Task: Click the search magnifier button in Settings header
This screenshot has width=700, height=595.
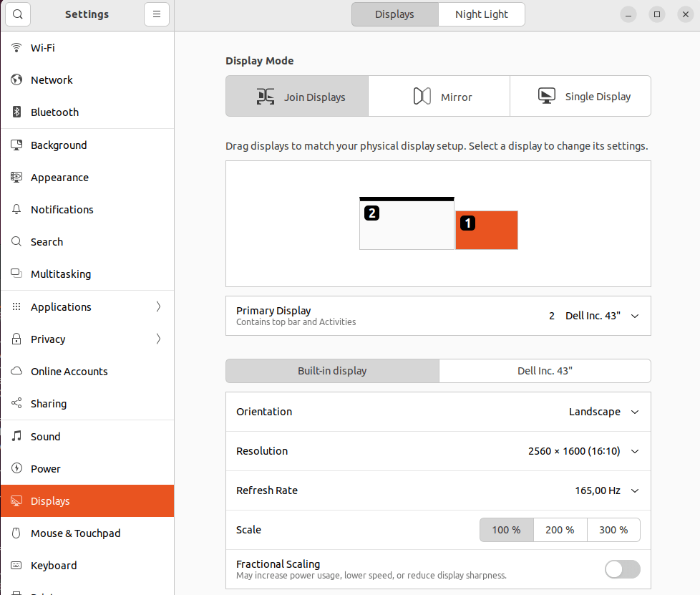Action: click(18, 14)
